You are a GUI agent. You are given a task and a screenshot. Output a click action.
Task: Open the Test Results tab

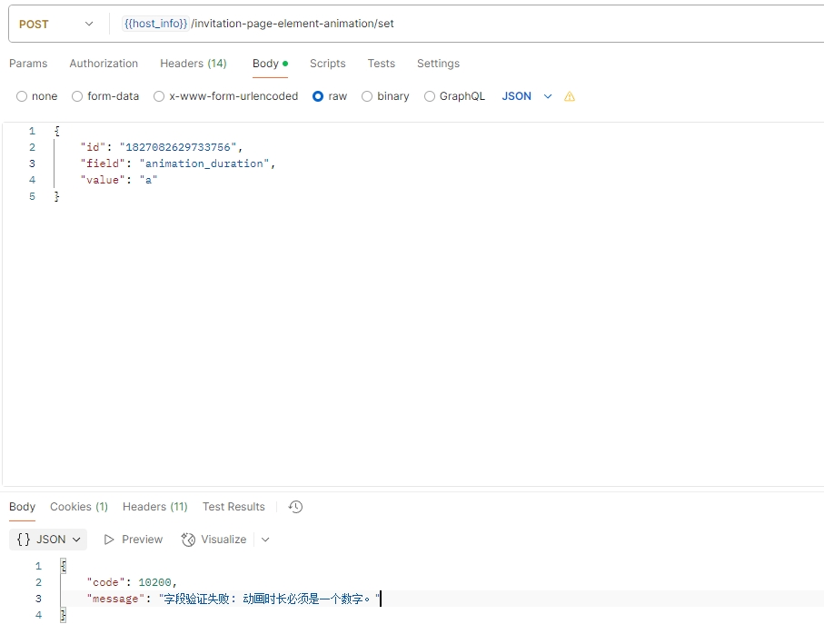[x=233, y=507]
